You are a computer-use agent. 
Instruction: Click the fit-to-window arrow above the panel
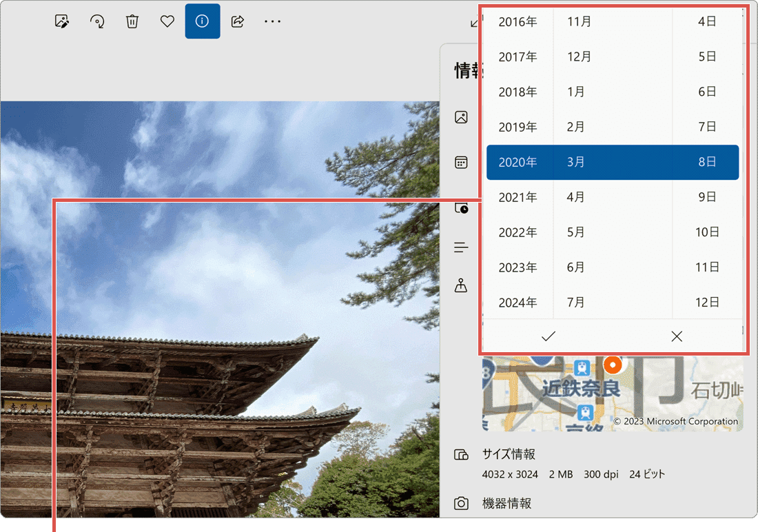(473, 23)
